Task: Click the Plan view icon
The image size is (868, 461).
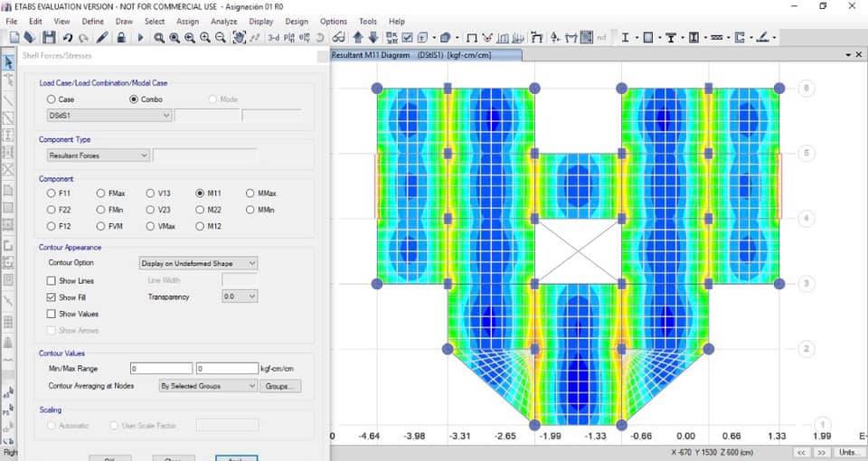Action: pos(289,38)
